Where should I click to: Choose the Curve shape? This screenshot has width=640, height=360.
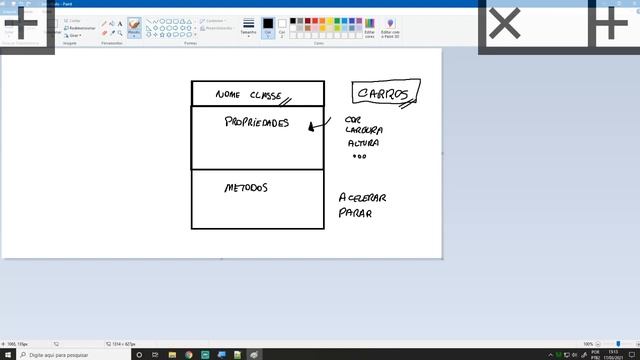(x=155, y=21)
